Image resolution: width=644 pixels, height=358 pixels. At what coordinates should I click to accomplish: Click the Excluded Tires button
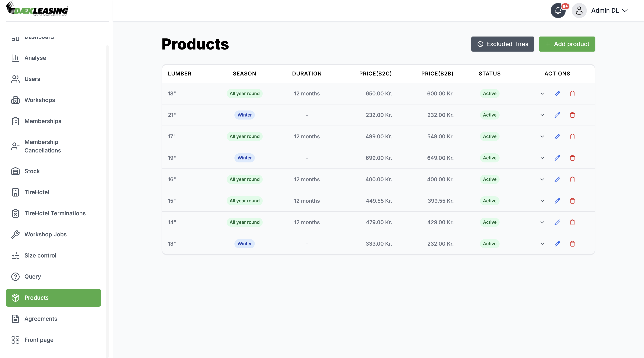point(503,44)
